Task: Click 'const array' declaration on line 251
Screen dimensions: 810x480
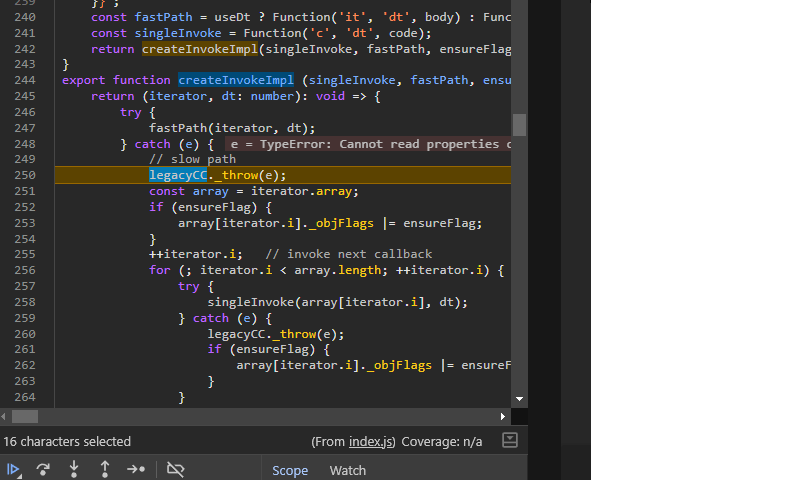Action: tap(189, 191)
